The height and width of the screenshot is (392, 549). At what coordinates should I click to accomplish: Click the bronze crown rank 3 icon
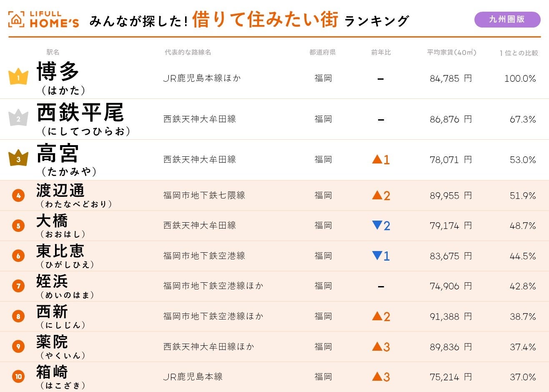click(x=18, y=158)
